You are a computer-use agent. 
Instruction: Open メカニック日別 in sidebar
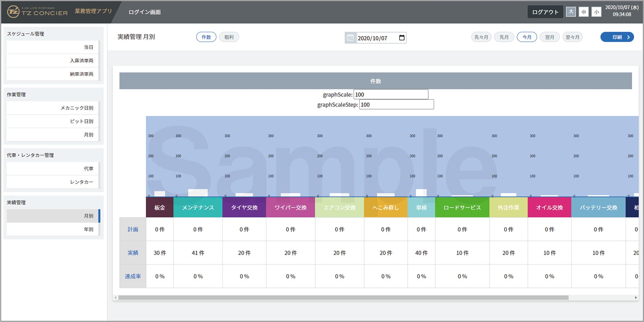click(x=53, y=108)
